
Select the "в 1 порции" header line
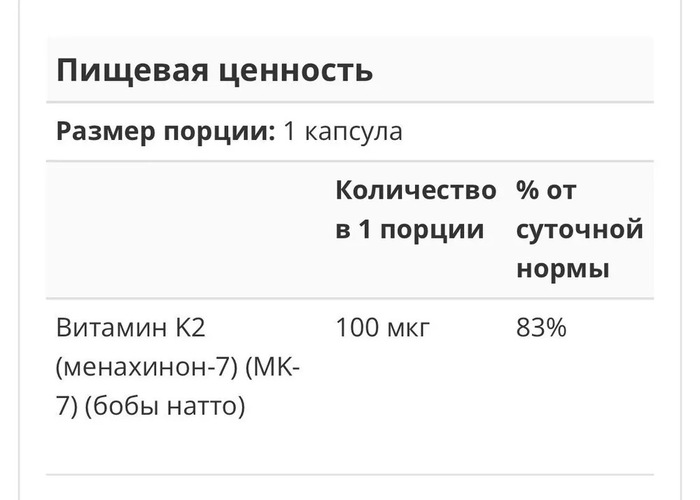409,230
